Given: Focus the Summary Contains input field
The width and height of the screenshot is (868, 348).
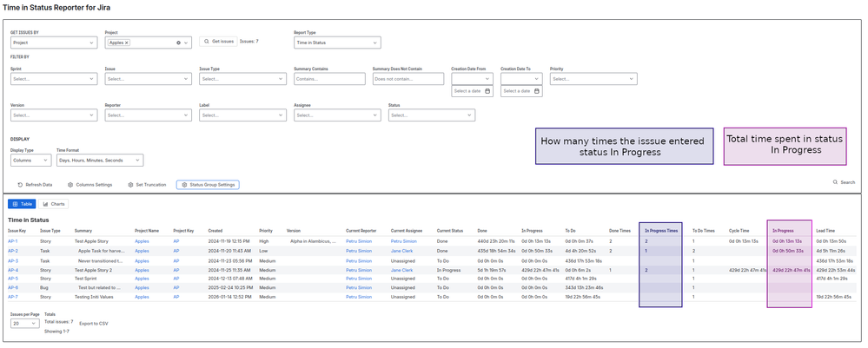Looking at the screenshot, I should [x=329, y=79].
